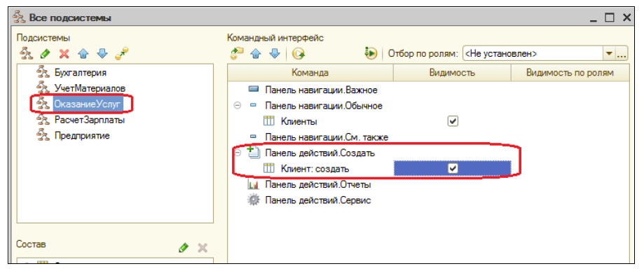Select the Бухгалтерия subsystem
Viewport: 644px width, 271px height.
(x=80, y=73)
